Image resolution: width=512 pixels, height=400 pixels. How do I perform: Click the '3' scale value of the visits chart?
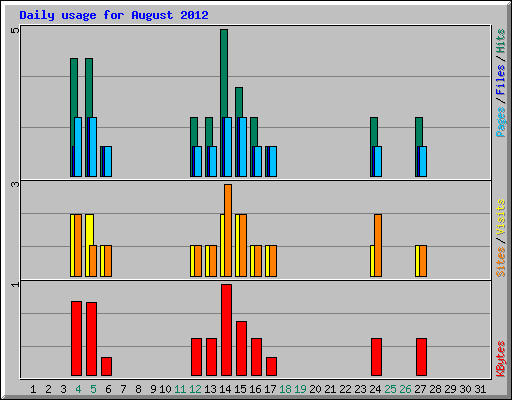[15, 184]
